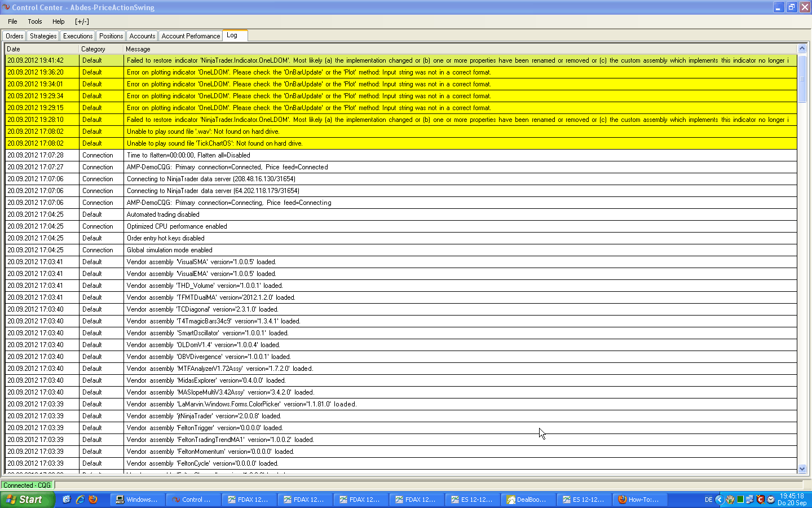Image resolution: width=812 pixels, height=508 pixels.
Task: Click the green square tray icon
Action: point(740,500)
